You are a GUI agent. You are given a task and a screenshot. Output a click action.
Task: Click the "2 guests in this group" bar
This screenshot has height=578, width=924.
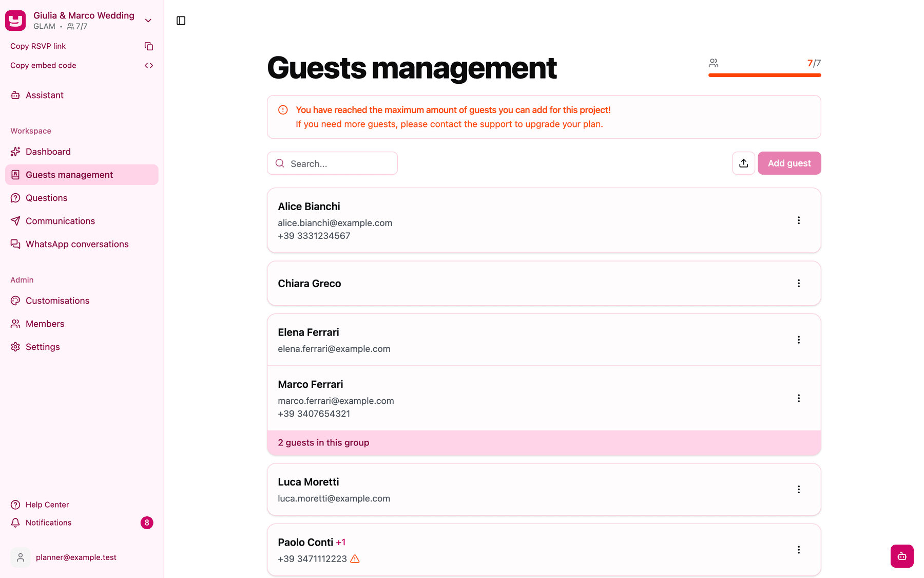(x=544, y=443)
